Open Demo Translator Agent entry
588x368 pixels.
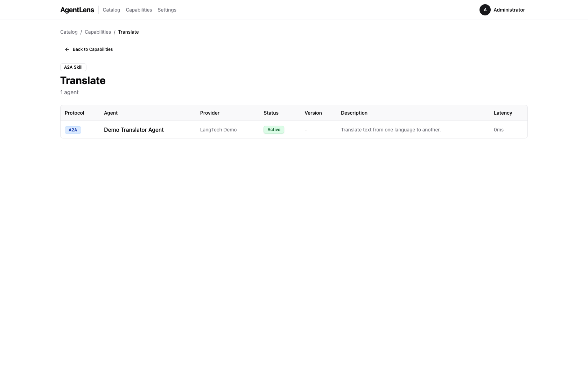[x=134, y=130]
